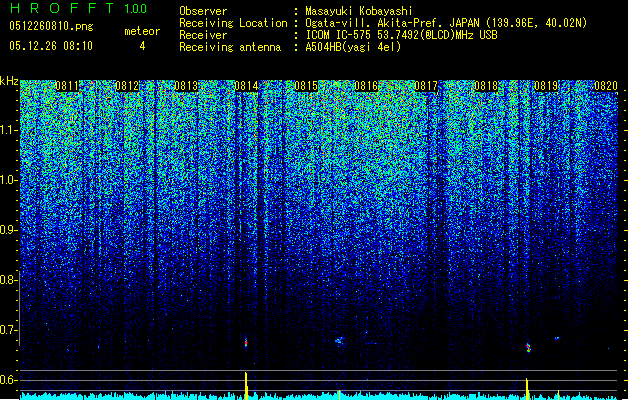Click the 'meteor' label

(142, 31)
